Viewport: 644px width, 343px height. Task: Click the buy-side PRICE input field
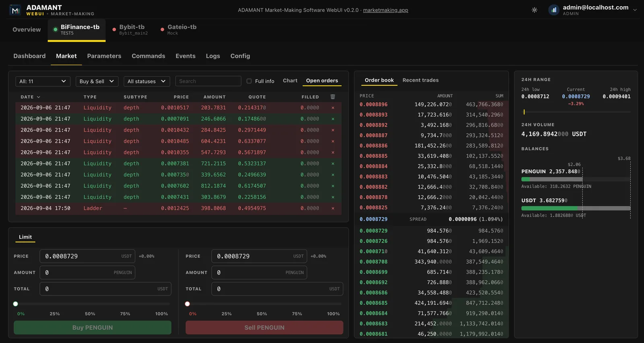pos(87,256)
